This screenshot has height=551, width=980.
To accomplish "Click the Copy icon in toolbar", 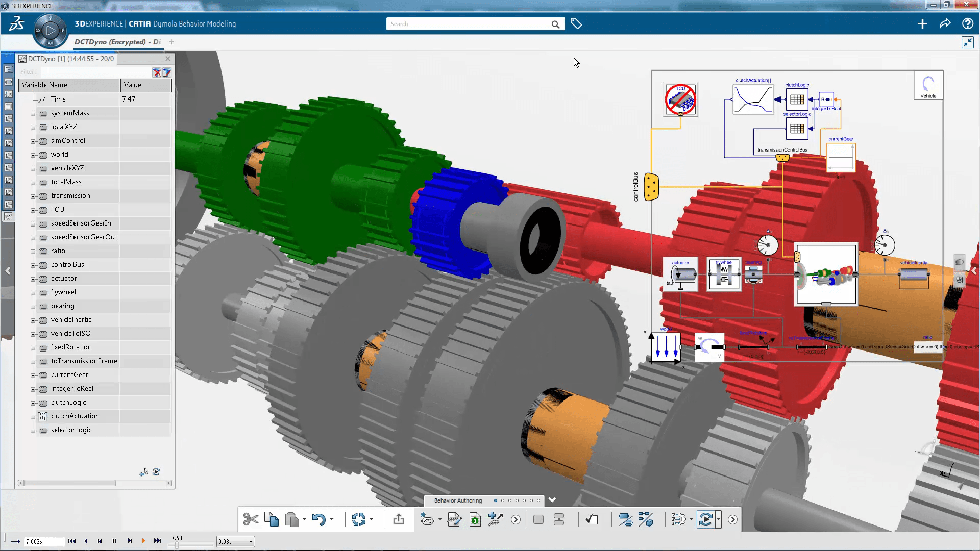I will pos(272,519).
